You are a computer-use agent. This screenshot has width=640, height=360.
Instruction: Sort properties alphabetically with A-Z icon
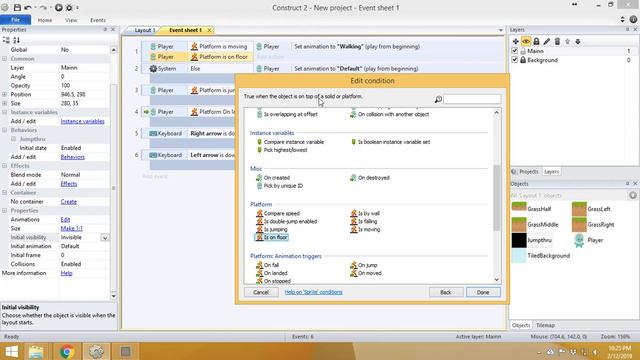pos(16,40)
